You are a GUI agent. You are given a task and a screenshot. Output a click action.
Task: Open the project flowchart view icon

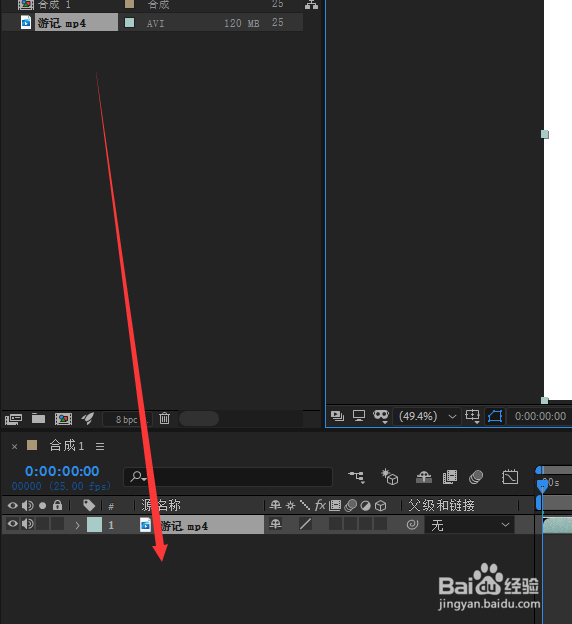click(x=311, y=4)
